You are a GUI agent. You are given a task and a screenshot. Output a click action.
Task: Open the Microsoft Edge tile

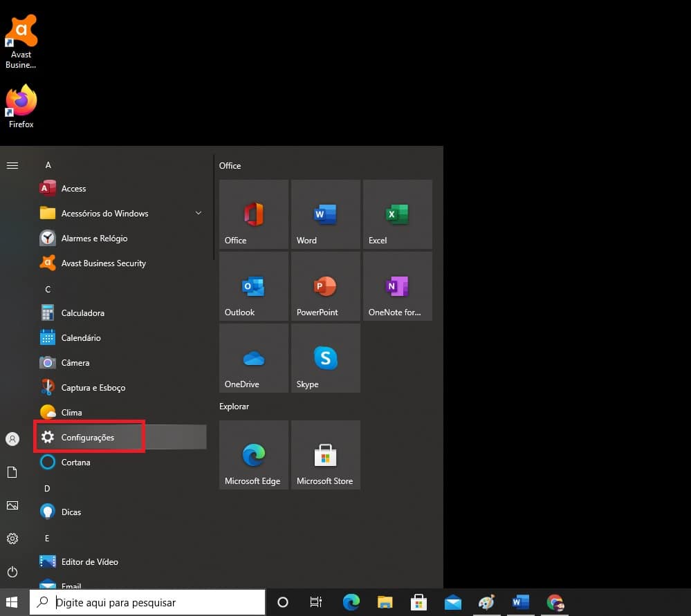(x=254, y=455)
